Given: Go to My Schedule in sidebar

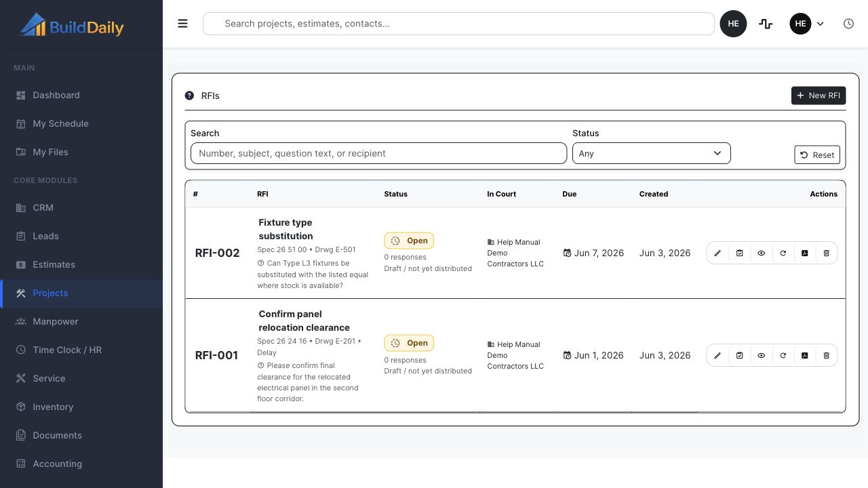Looking at the screenshot, I should (x=81, y=123).
